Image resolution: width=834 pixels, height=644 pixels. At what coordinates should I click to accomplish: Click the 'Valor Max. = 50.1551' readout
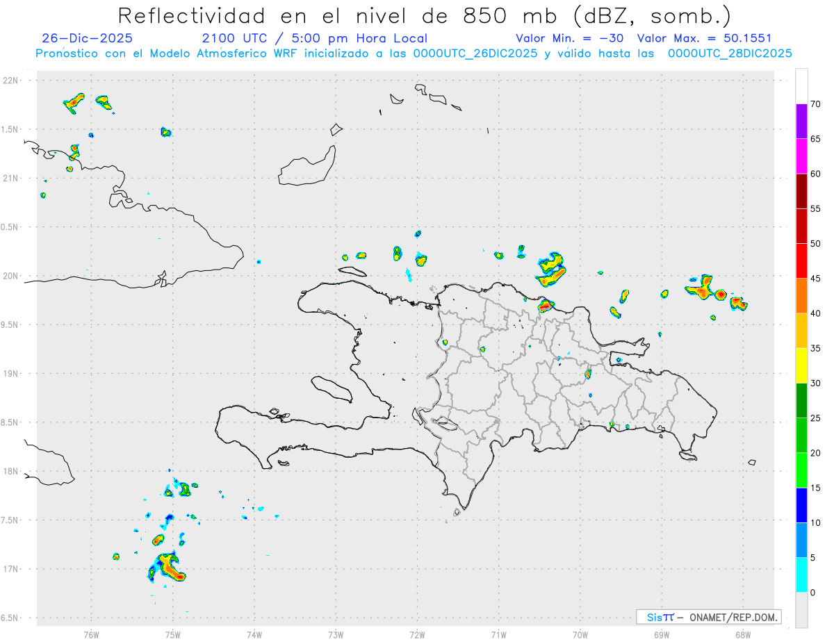click(x=704, y=38)
